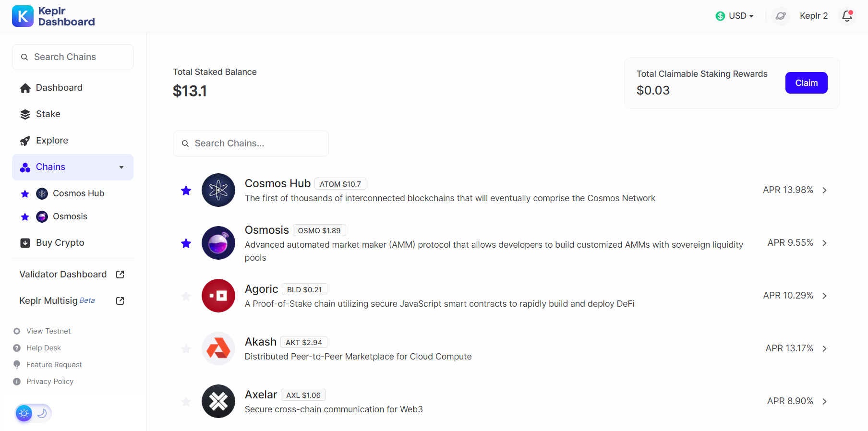The image size is (868, 431).
Task: Click the Axelar chain logo
Action: point(218,401)
